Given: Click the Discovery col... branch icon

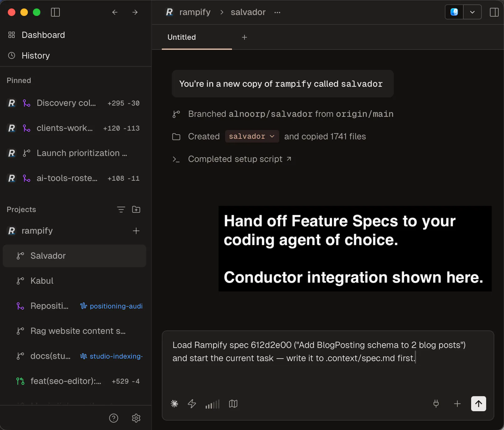Looking at the screenshot, I should 27,103.
